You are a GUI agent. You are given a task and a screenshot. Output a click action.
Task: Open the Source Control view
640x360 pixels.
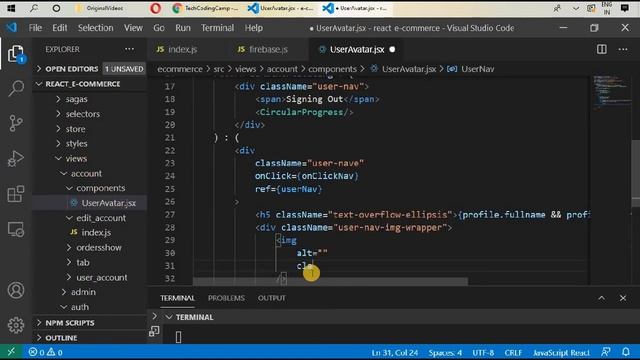(16, 123)
